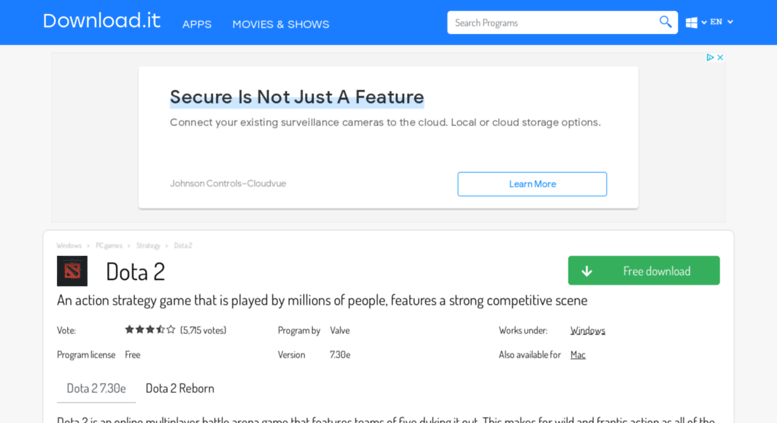777x423 pixels.
Task: Click the Dota 2 logo thumbnail
Action: (x=72, y=271)
